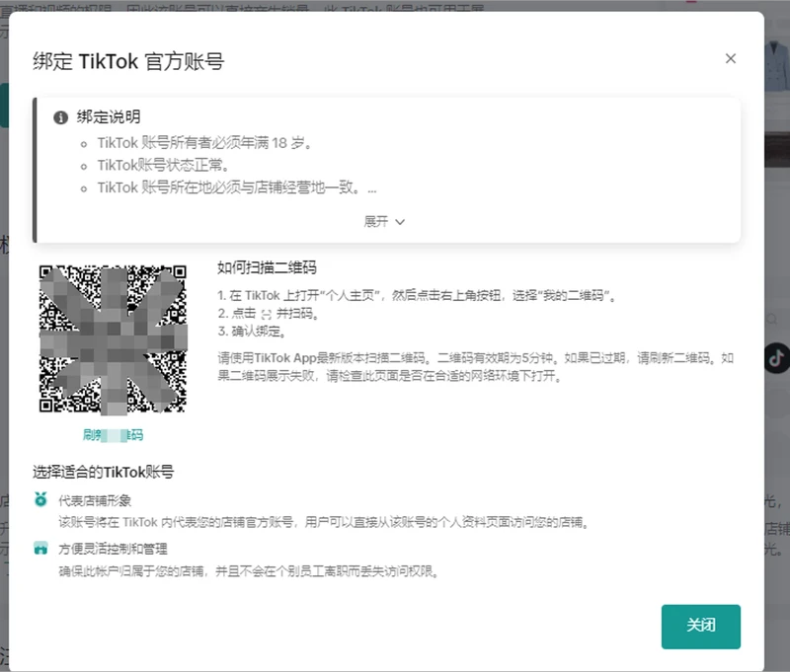Click the blurred QR code image

point(112,338)
